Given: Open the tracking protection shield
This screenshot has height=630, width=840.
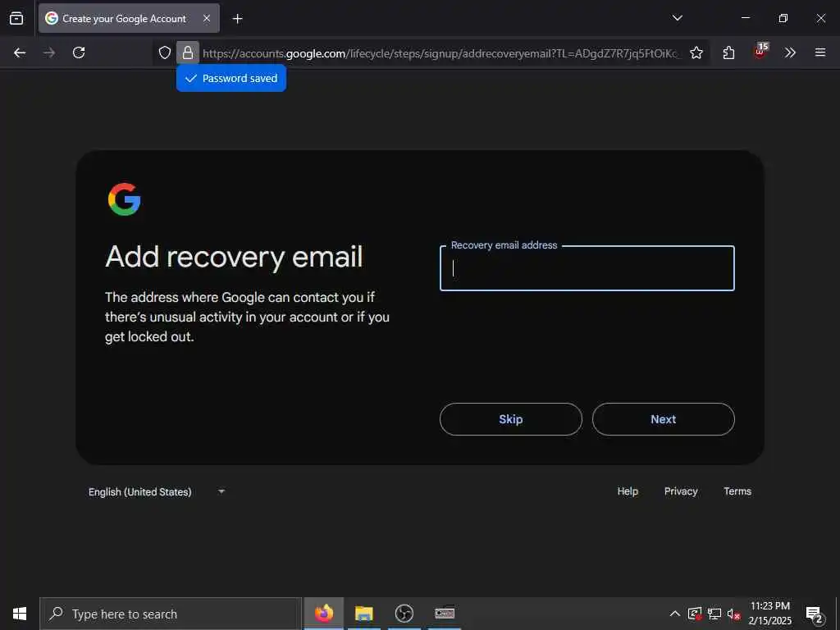Looking at the screenshot, I should (x=164, y=52).
